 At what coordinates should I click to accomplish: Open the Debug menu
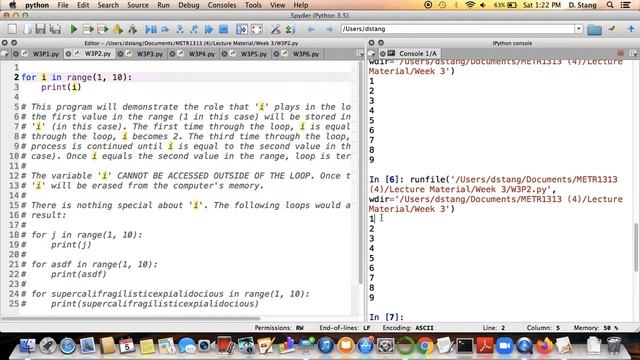click(x=189, y=5)
